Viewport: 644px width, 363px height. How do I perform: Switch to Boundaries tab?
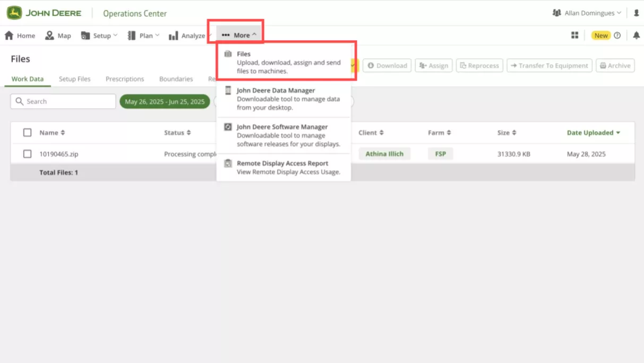(176, 79)
